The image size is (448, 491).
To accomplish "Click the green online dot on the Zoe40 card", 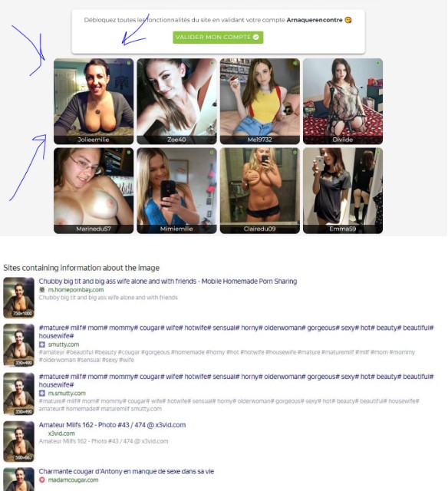I will tap(212, 63).
